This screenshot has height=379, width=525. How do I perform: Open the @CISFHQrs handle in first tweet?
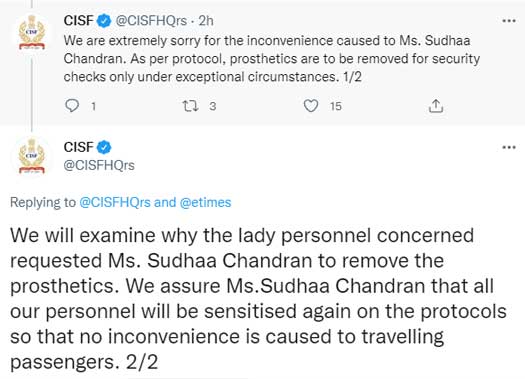pyautogui.click(x=151, y=21)
